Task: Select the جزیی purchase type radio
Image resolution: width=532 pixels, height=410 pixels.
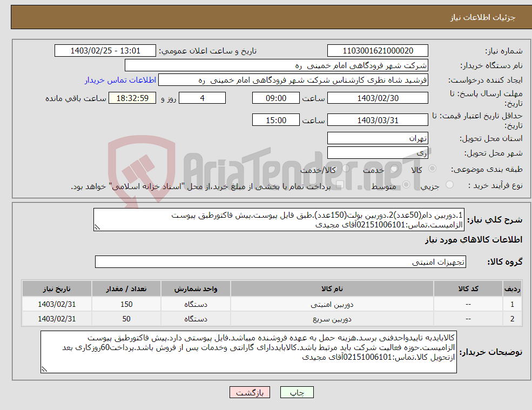Action: click(x=449, y=185)
